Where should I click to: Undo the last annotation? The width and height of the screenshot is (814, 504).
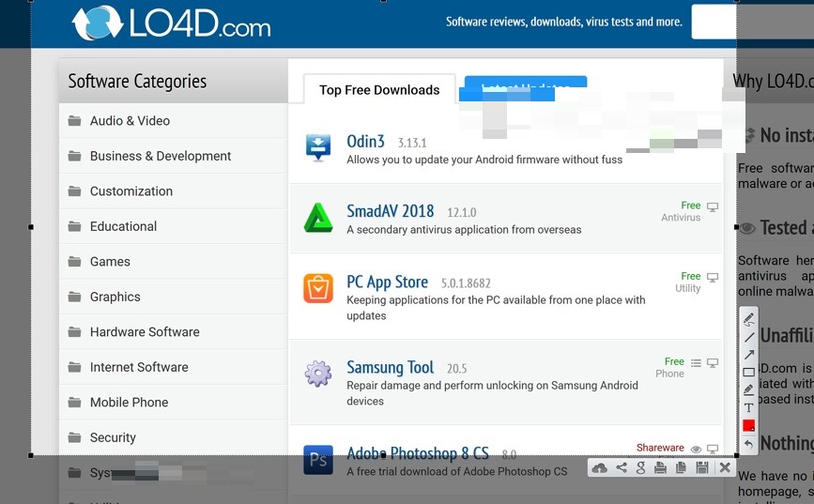(748, 444)
